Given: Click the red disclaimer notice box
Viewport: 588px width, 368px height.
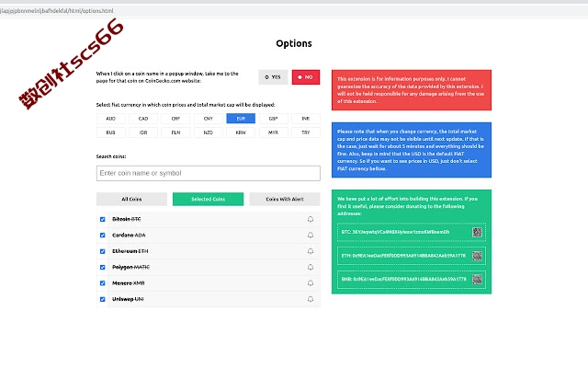Looking at the screenshot, I should pyautogui.click(x=412, y=90).
